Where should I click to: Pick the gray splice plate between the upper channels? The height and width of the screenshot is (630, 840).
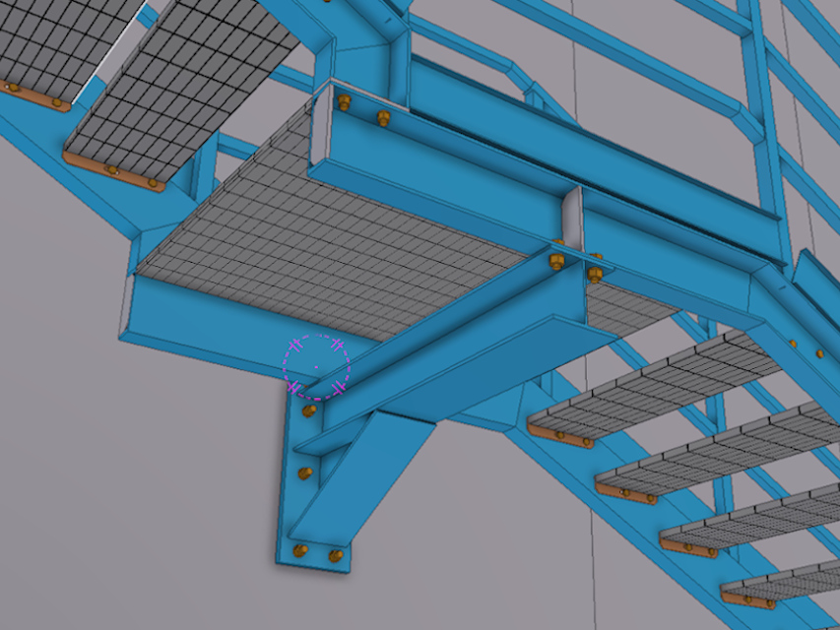[x=571, y=220]
